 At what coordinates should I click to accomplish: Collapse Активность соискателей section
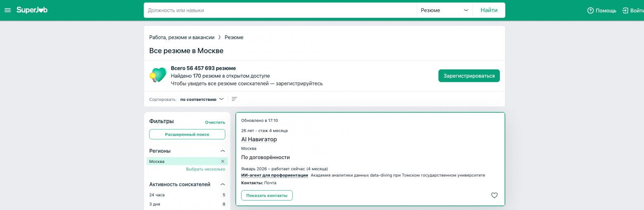point(223,184)
